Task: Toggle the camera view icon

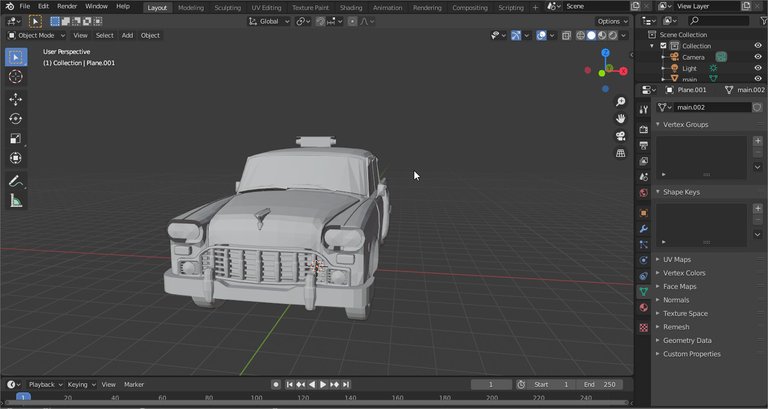Action: coord(621,136)
